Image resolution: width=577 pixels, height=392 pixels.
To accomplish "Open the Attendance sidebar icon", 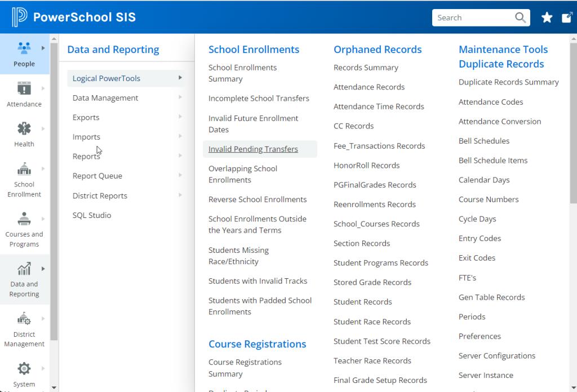I will (24, 88).
